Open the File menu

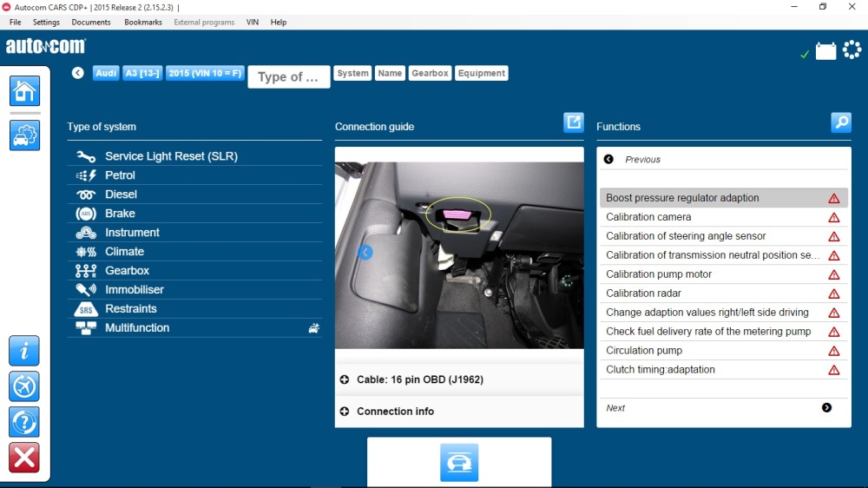pyautogui.click(x=16, y=23)
